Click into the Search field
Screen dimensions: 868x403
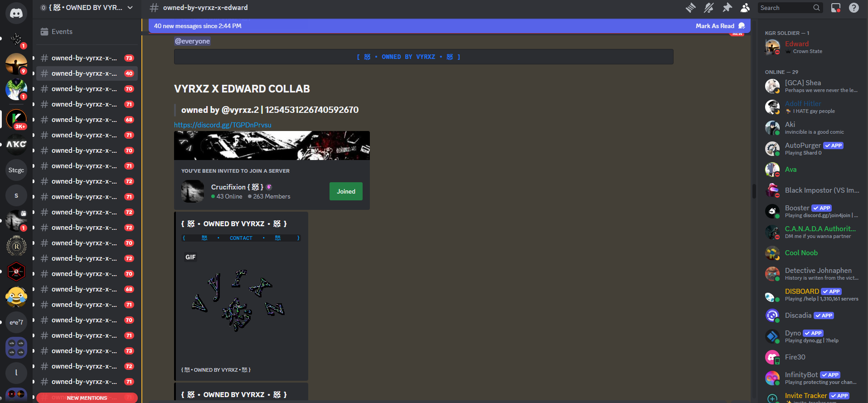[x=785, y=8]
